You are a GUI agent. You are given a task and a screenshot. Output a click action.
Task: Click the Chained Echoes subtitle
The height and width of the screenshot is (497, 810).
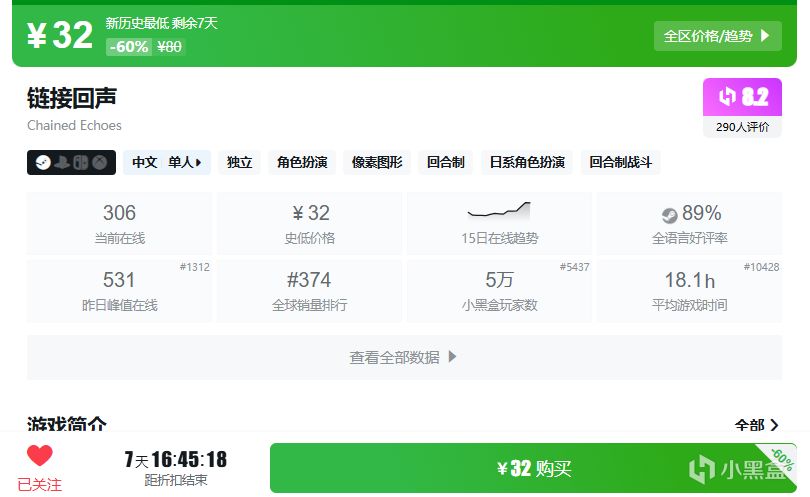pyautogui.click(x=74, y=126)
